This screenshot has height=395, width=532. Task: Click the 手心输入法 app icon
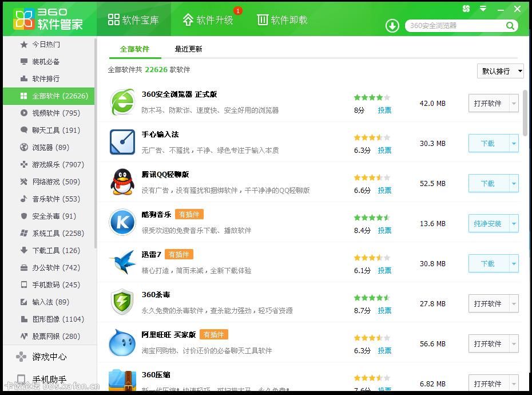click(x=122, y=143)
